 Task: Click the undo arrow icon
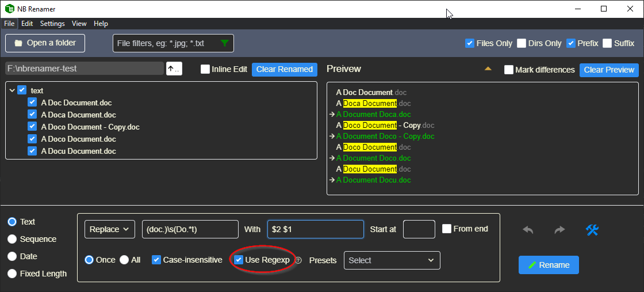click(528, 230)
